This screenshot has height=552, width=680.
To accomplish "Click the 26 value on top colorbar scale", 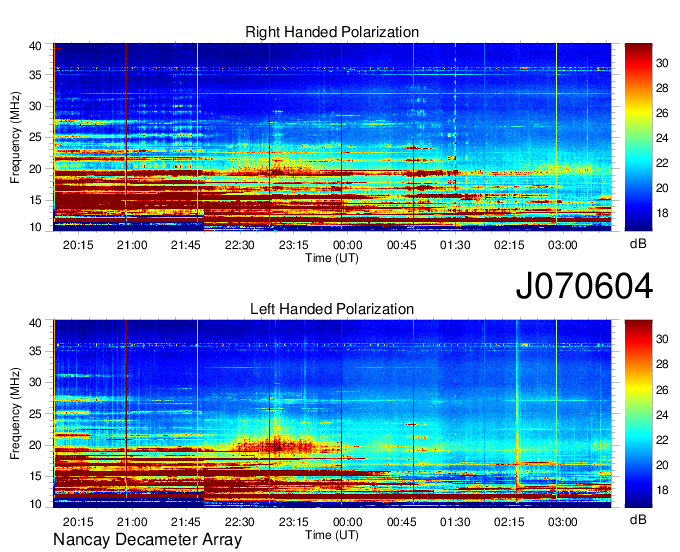I will point(662,113).
